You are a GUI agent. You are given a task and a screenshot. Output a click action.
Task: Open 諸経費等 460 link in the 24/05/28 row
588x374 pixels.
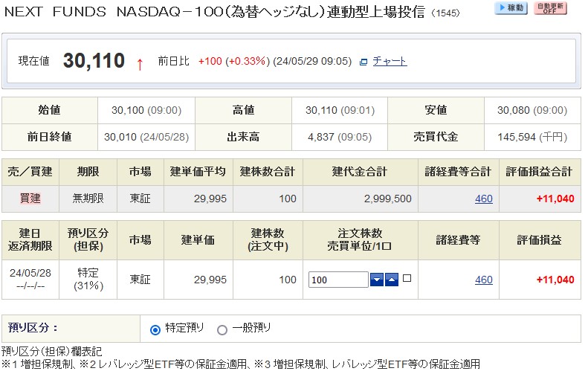[484, 280]
